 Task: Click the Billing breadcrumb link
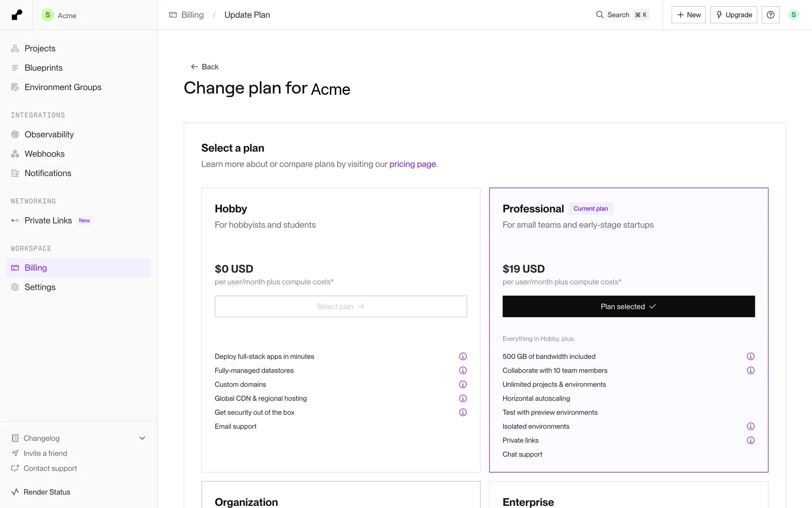click(x=192, y=15)
